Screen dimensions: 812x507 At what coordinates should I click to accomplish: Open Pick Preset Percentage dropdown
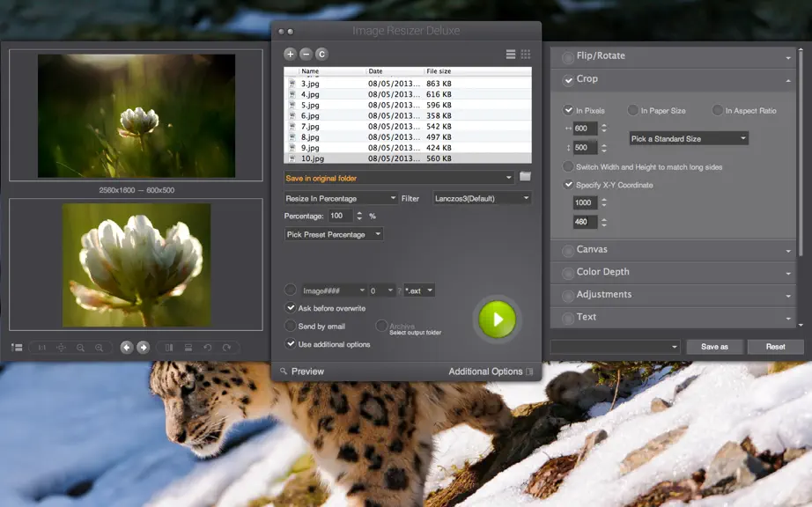[334, 234]
